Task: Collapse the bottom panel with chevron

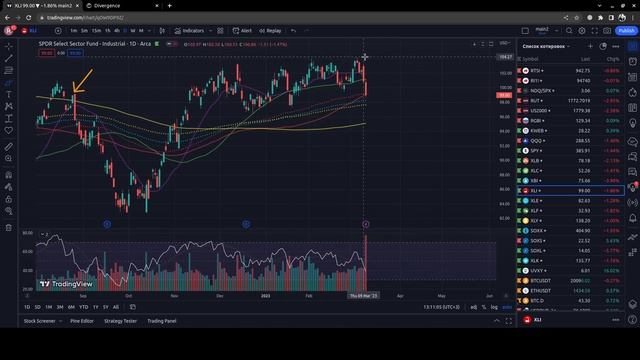Action: coord(496,321)
